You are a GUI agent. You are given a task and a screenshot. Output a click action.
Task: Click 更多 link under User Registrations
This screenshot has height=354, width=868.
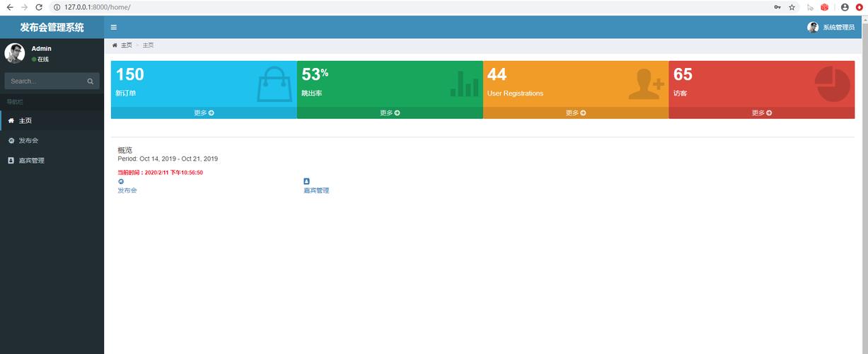point(576,113)
